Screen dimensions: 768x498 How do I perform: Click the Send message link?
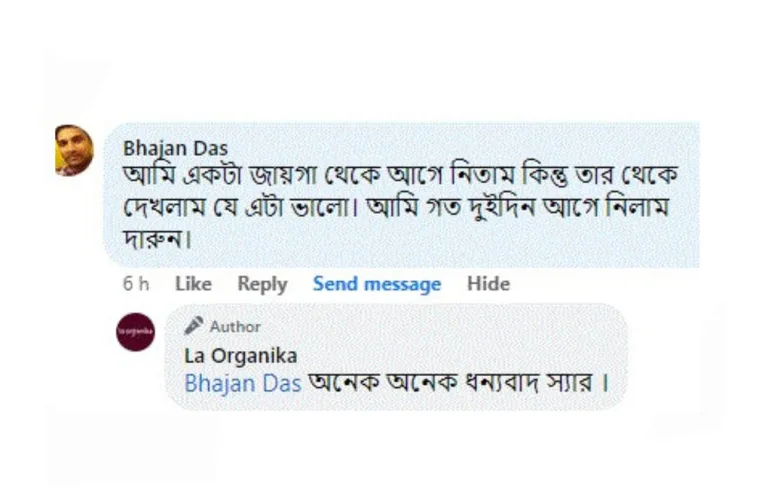tap(377, 284)
